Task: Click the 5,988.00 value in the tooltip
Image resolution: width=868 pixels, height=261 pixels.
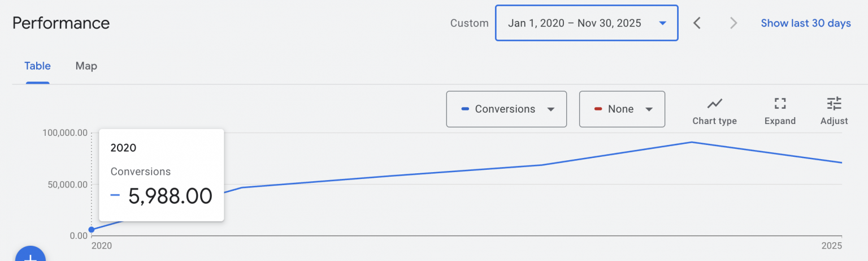Action: point(170,196)
